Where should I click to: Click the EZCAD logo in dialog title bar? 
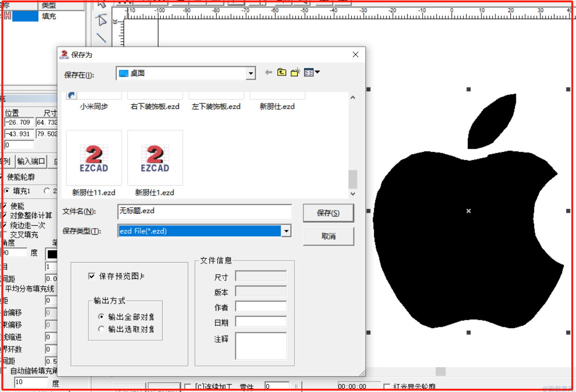tap(64, 54)
